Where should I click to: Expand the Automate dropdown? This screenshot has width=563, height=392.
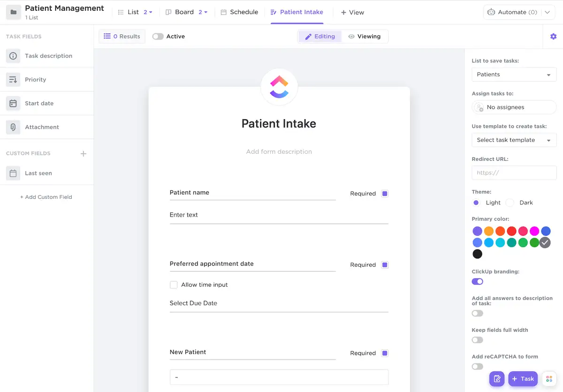(548, 12)
